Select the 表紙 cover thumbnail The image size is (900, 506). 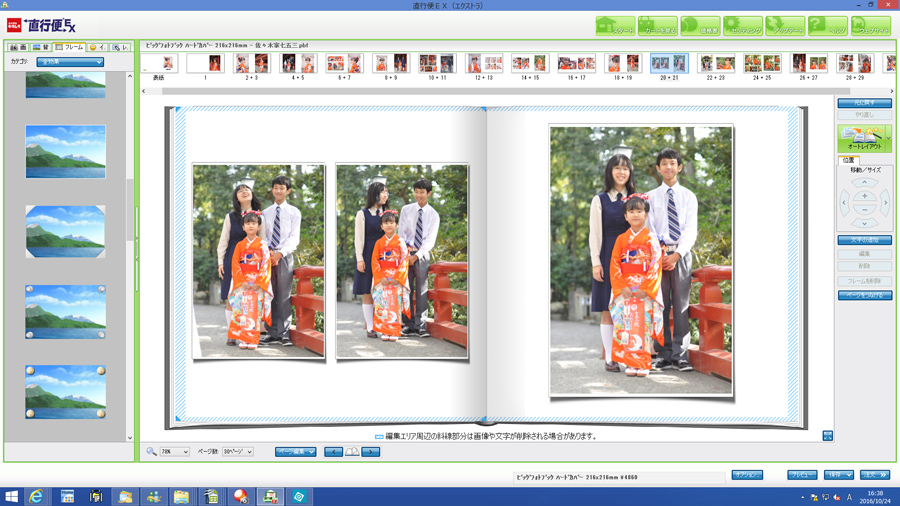[x=160, y=64]
